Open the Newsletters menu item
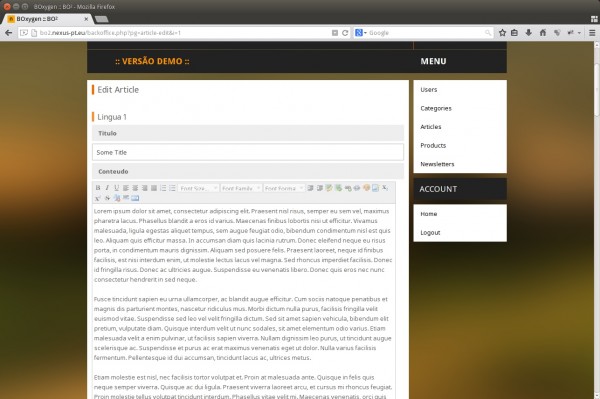Image resolution: width=600 pixels, height=399 pixels. pyautogui.click(x=437, y=164)
